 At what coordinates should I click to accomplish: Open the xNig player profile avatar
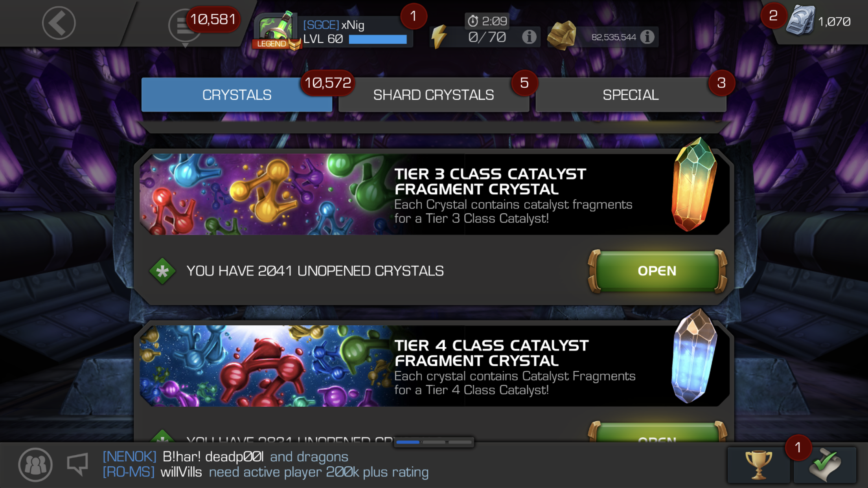click(276, 31)
